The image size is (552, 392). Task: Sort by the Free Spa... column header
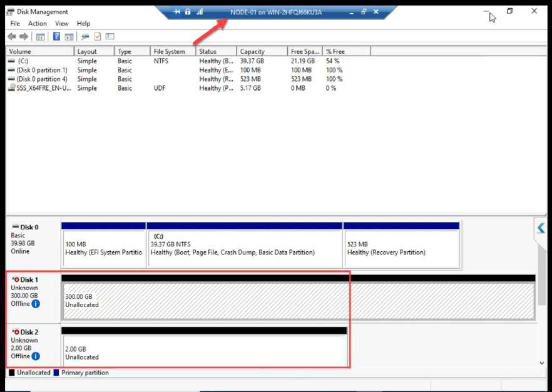(305, 51)
